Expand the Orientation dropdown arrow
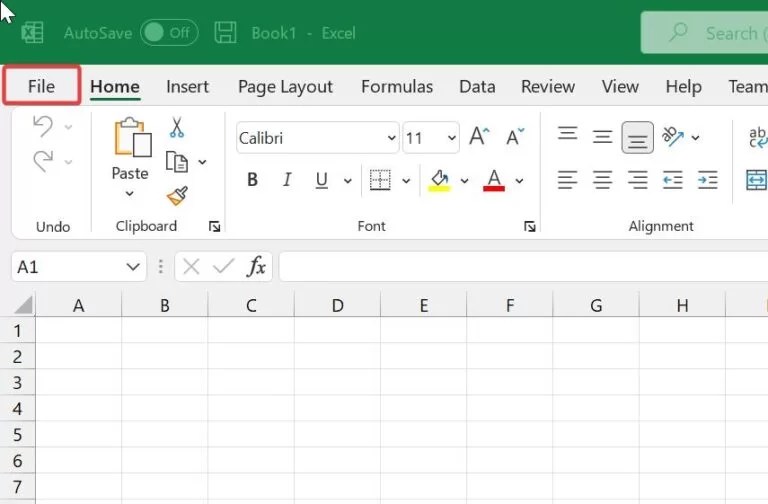This screenshot has height=504, width=768. click(696, 138)
